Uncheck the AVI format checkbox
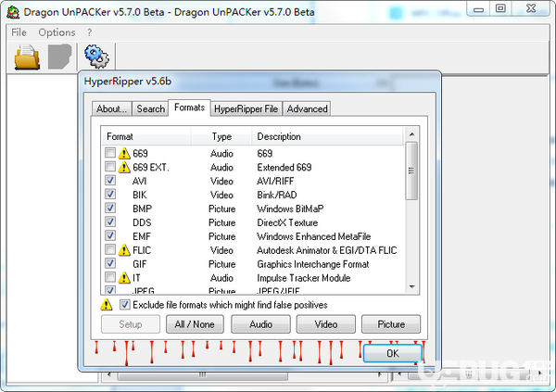The height and width of the screenshot is (392, 556). click(x=110, y=181)
